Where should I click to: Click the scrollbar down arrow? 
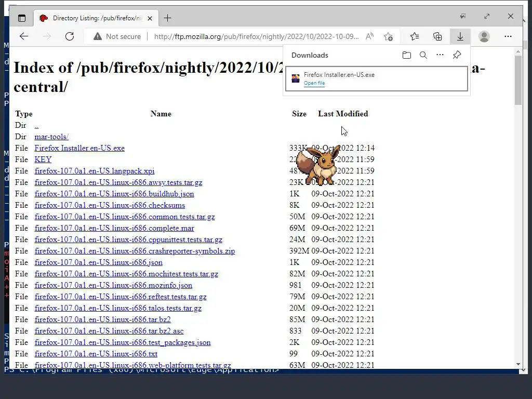(x=518, y=364)
